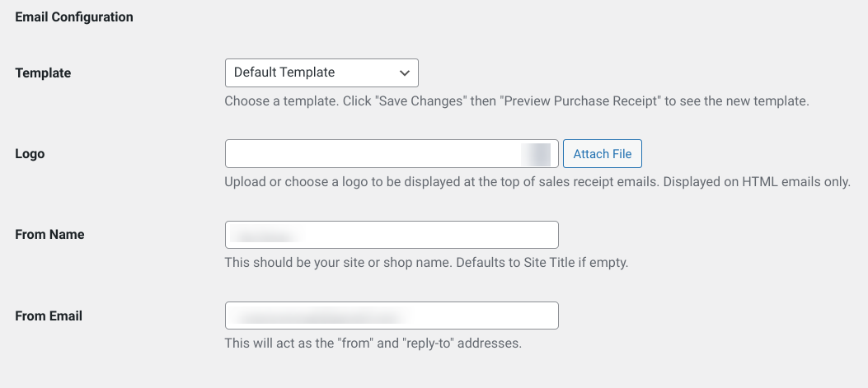Image resolution: width=868 pixels, height=388 pixels.
Task: Click the Attach File button
Action: (603, 154)
